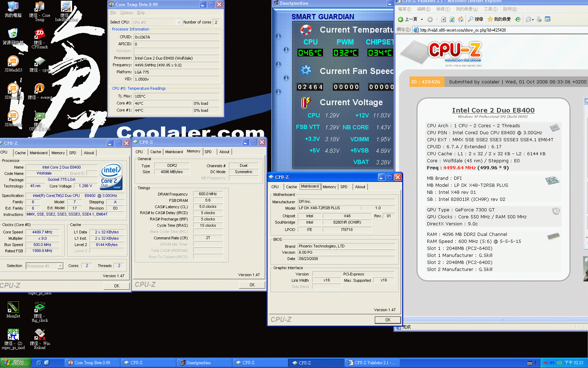This screenshot has width=588, height=368.
Task: Open the Win Reload desktop shortcut
Action: [40, 339]
